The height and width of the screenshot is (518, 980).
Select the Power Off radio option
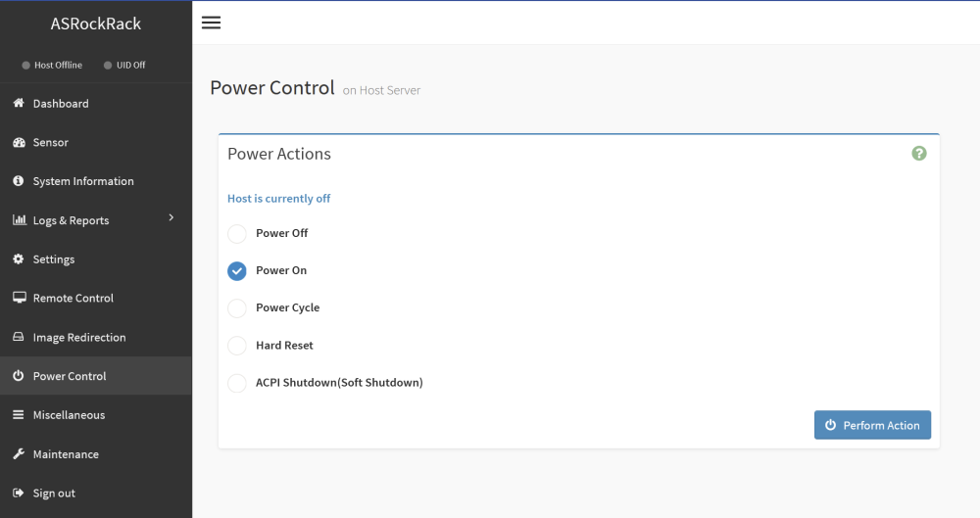tap(237, 234)
